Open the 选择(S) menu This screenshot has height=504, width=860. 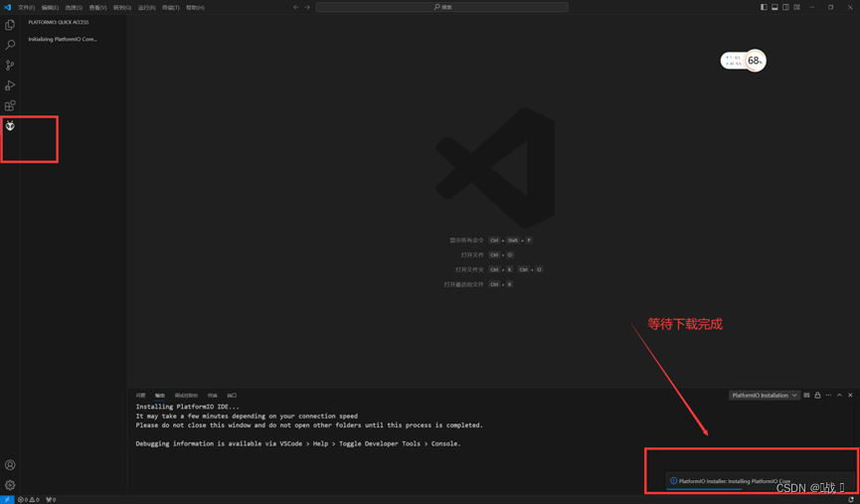pyautogui.click(x=74, y=8)
